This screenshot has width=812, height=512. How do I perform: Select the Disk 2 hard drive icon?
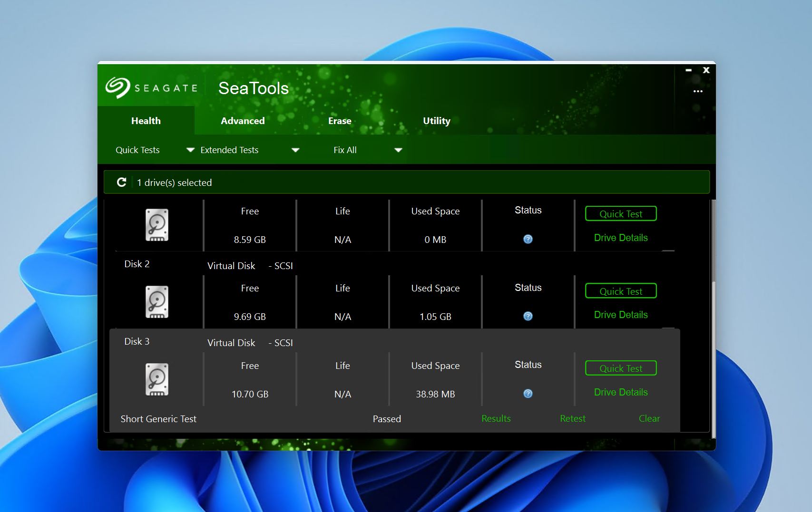(x=157, y=302)
